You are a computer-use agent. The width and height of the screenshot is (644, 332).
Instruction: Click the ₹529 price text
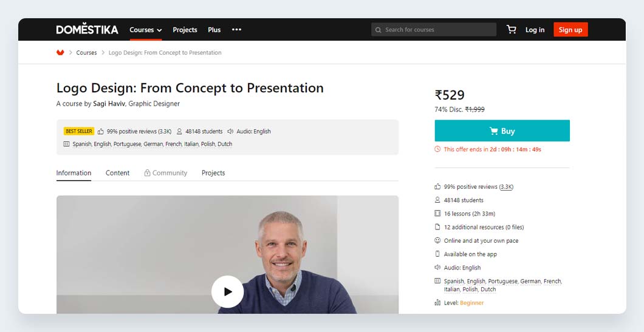tap(450, 95)
